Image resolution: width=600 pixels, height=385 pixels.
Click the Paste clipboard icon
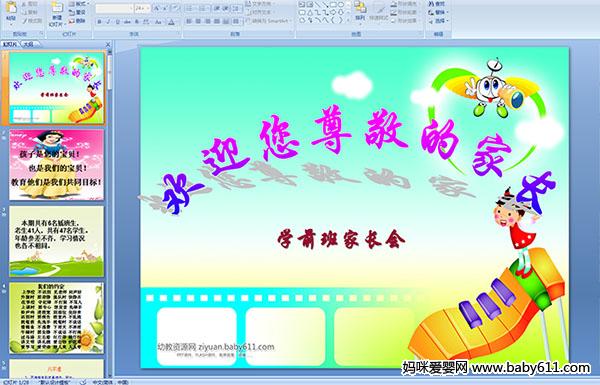pos(11,8)
